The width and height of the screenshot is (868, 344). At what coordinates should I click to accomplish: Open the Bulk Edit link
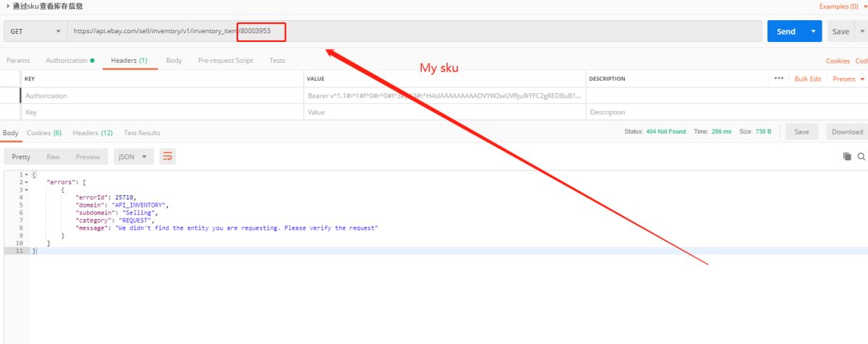pos(808,79)
